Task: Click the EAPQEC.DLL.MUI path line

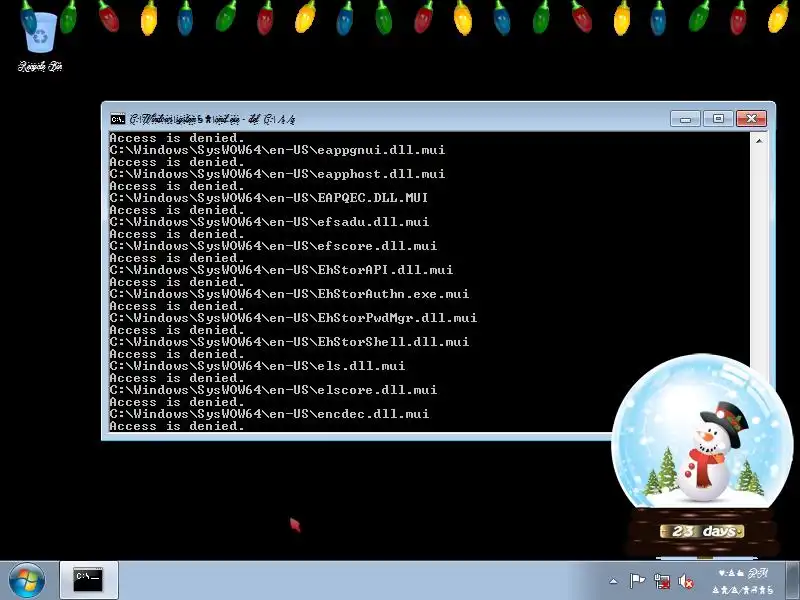Action: 269,198
